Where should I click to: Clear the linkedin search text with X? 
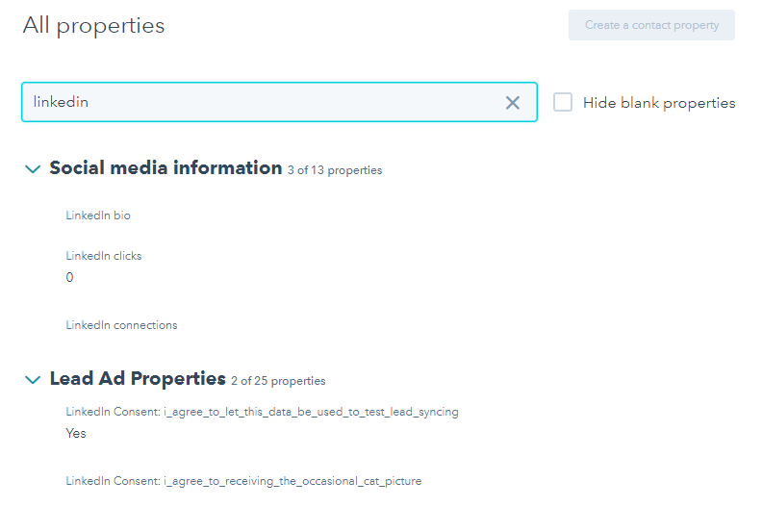[x=513, y=103]
